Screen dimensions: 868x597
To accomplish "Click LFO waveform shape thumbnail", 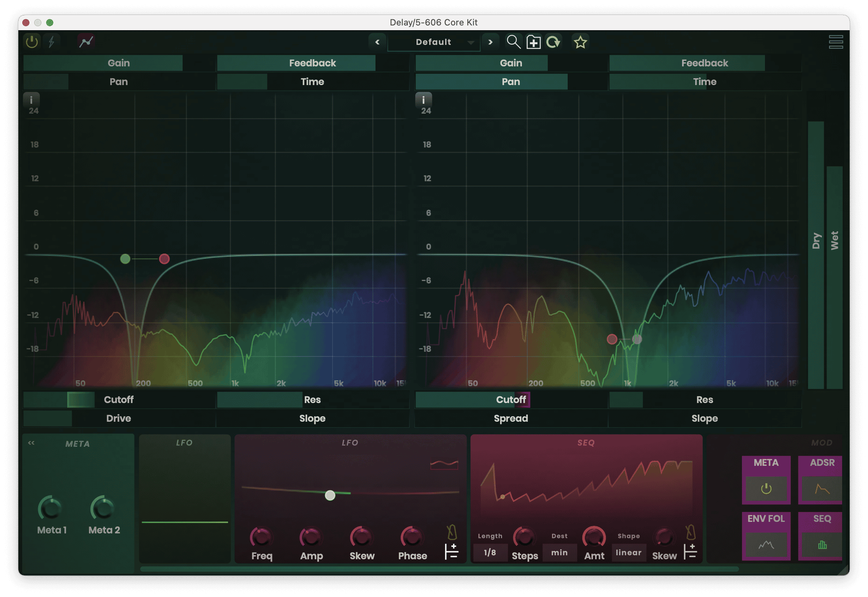I will pyautogui.click(x=444, y=464).
